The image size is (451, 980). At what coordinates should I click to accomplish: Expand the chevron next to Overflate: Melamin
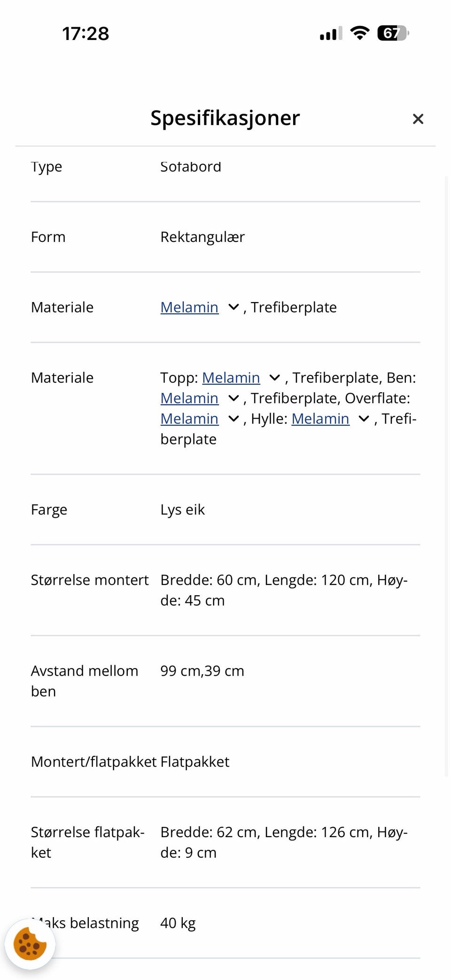pos(233,419)
